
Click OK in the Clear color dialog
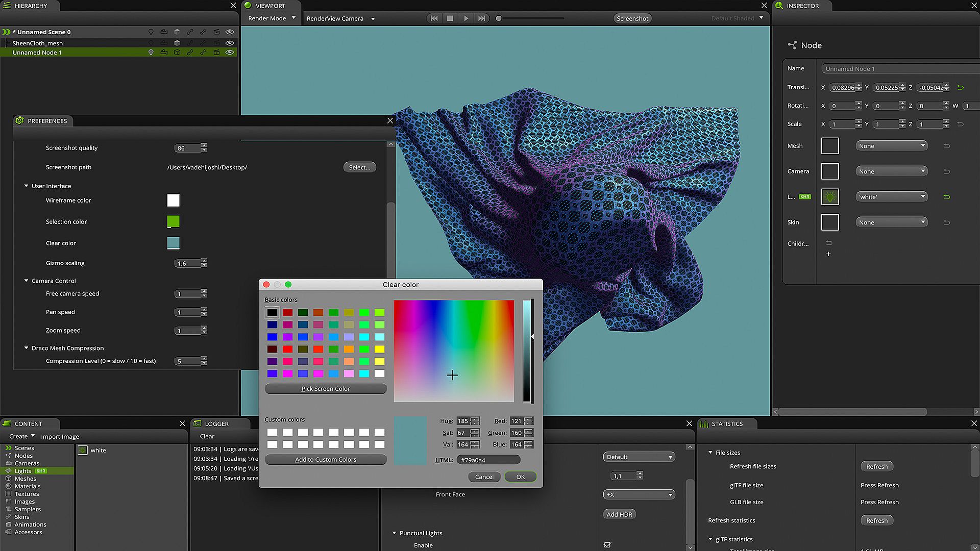pos(520,477)
